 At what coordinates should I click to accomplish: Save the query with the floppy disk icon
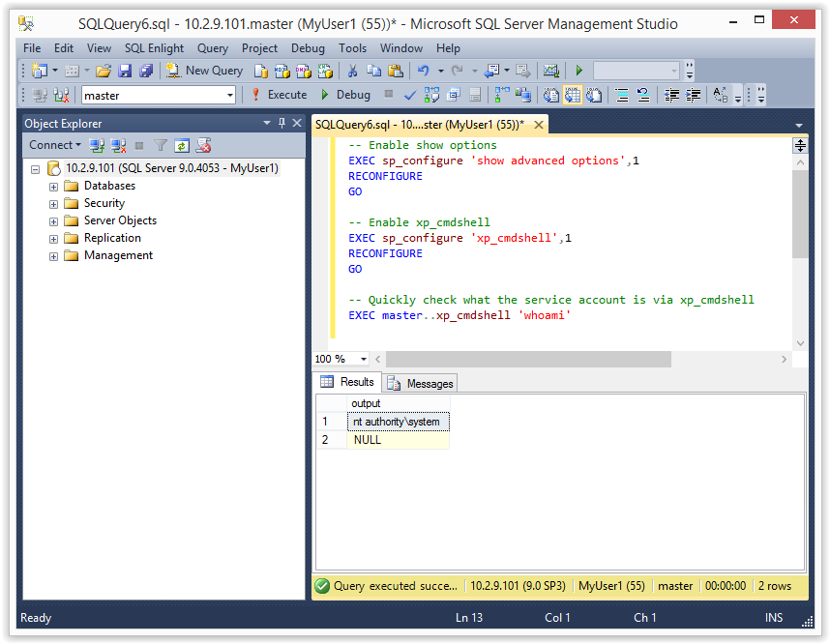tap(125, 71)
